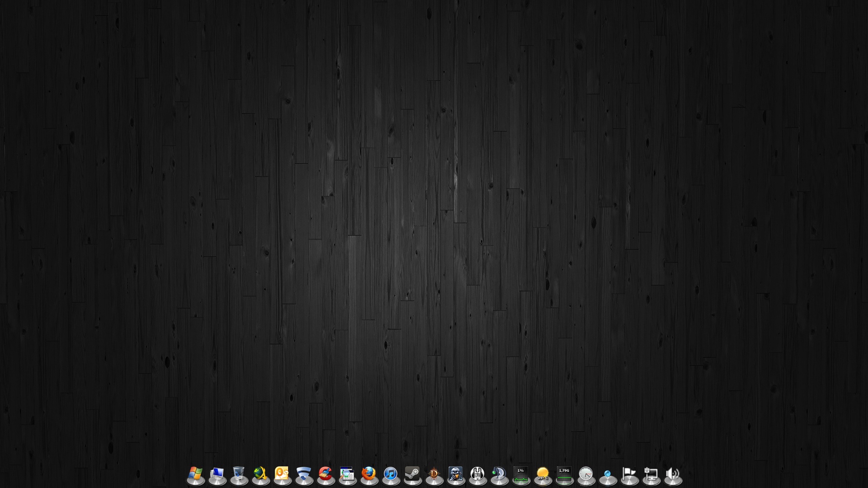Launch Diablo game icon
Screen dimensions: 868x488
(x=434, y=474)
